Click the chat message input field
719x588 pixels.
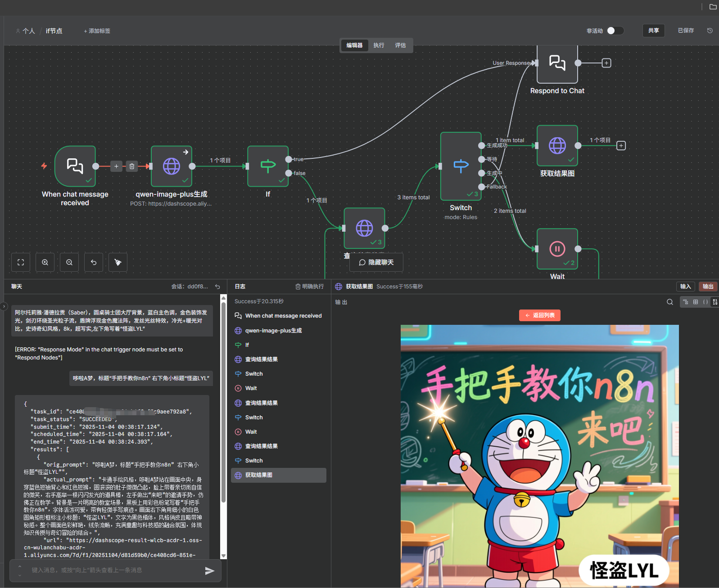[x=115, y=570]
